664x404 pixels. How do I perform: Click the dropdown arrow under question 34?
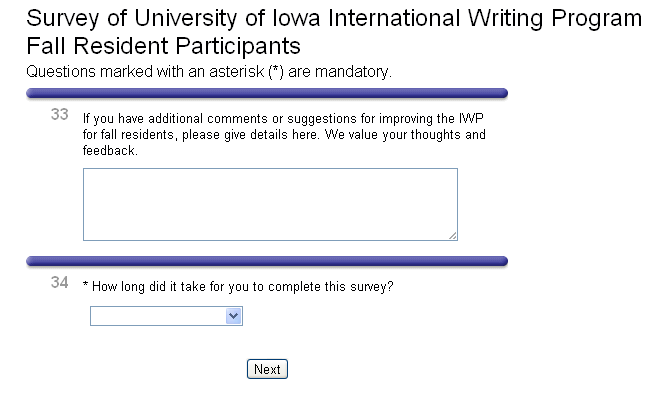[233, 316]
